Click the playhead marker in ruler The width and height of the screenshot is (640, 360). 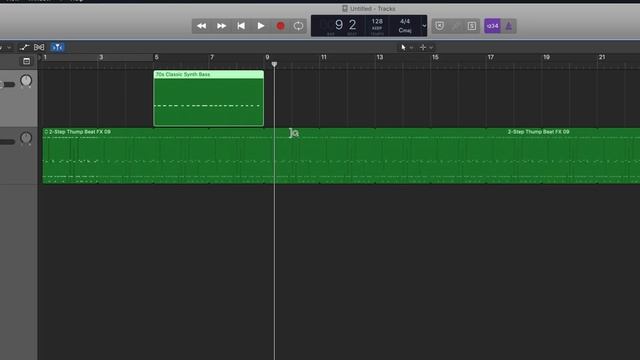[x=274, y=64]
